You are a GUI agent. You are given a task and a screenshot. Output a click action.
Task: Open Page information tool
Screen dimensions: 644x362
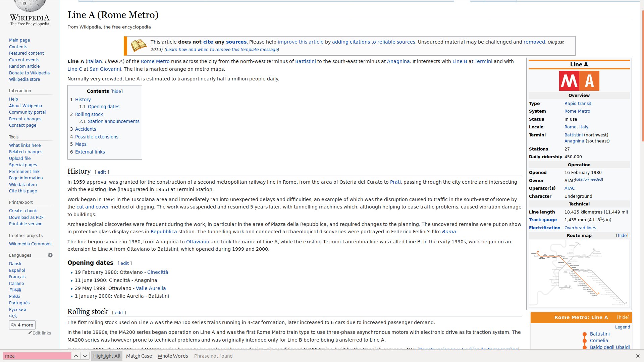click(x=26, y=178)
